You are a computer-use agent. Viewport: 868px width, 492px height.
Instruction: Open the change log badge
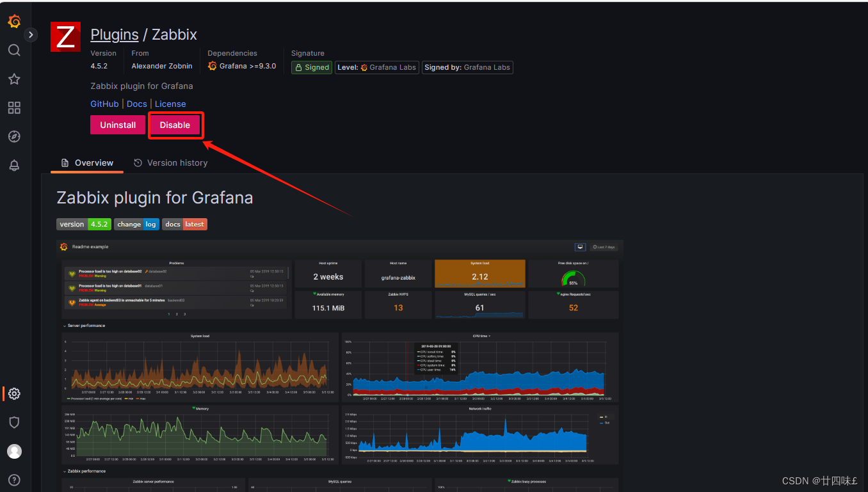click(136, 224)
